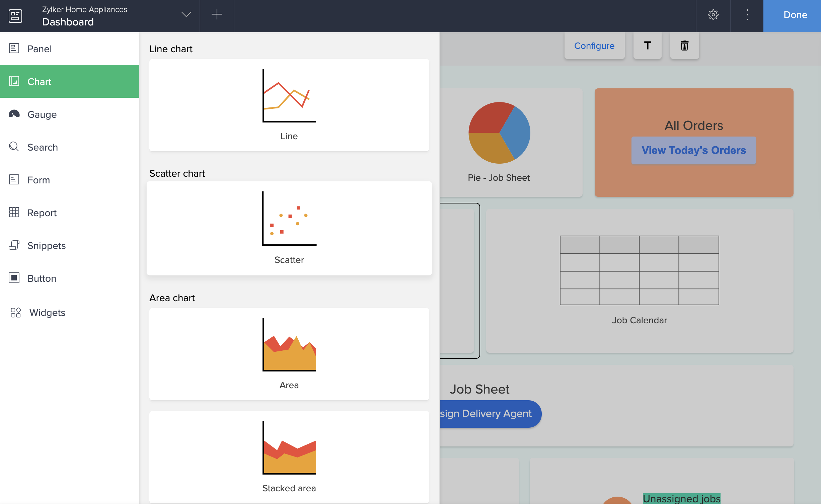Viewport: 821px width, 504px height.
Task: Expand the Dashboard page dropdown chevron
Action: (186, 14)
